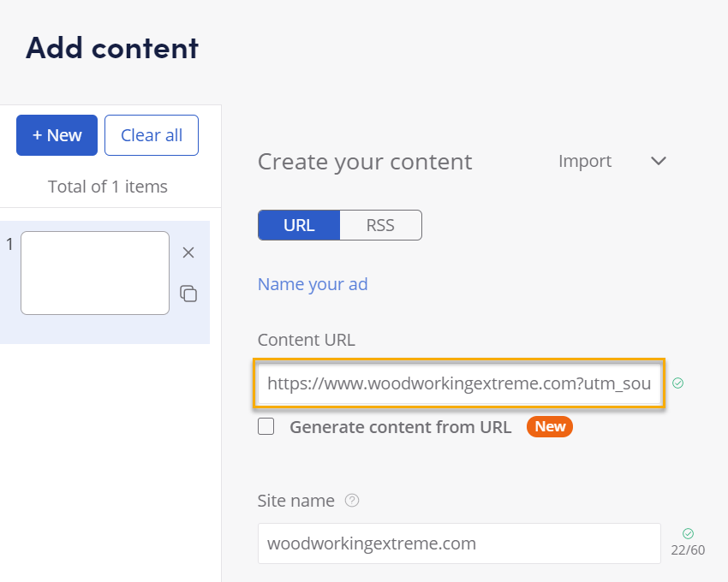Switch to the RSS tab
The width and height of the screenshot is (728, 582).
tap(380, 225)
